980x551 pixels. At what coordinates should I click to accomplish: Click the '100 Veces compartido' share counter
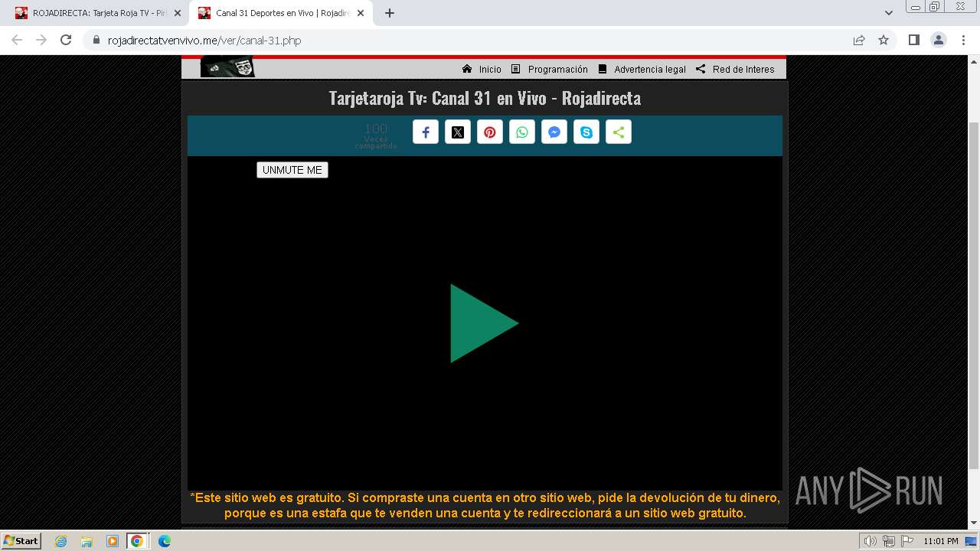pos(376,136)
